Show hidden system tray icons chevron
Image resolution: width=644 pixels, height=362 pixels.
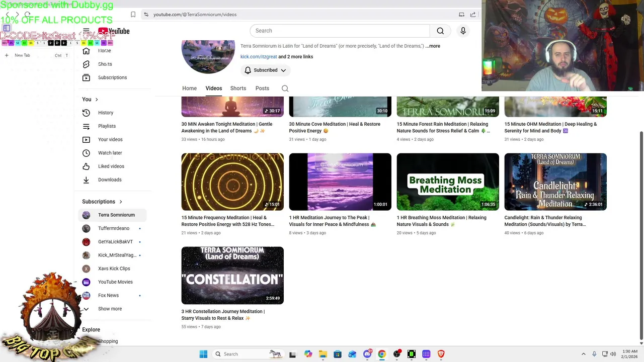coord(584,354)
